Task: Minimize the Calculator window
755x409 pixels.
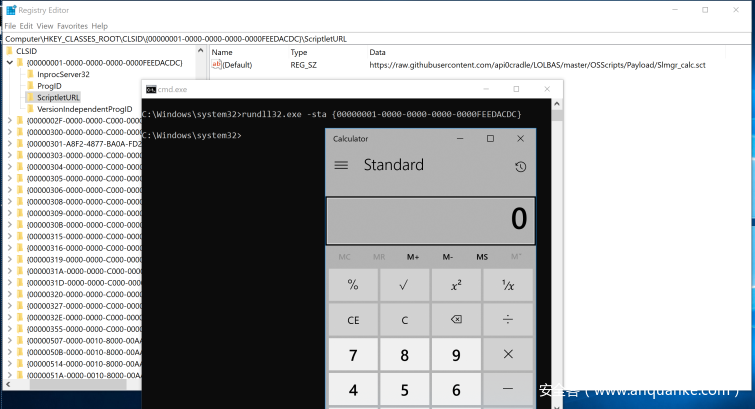Action: tap(460, 139)
